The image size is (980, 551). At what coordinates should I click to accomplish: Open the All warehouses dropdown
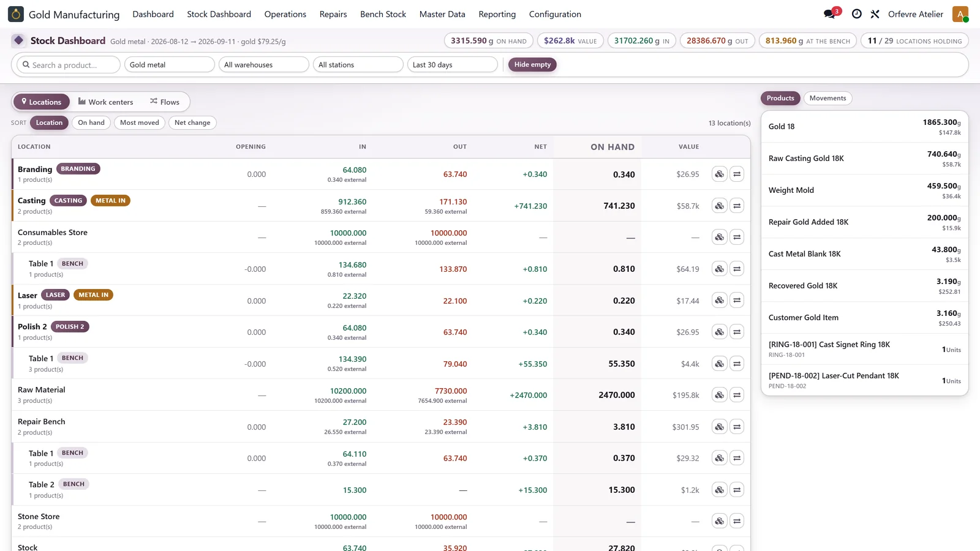pos(264,64)
